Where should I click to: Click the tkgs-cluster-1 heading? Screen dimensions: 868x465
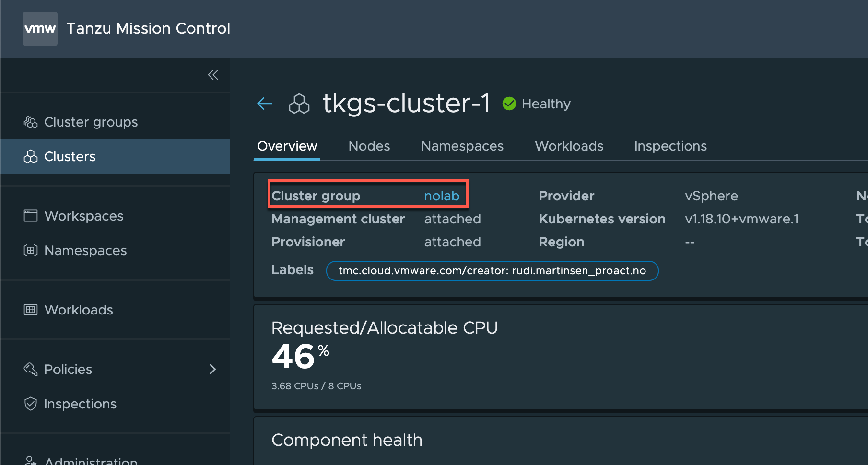[406, 103]
